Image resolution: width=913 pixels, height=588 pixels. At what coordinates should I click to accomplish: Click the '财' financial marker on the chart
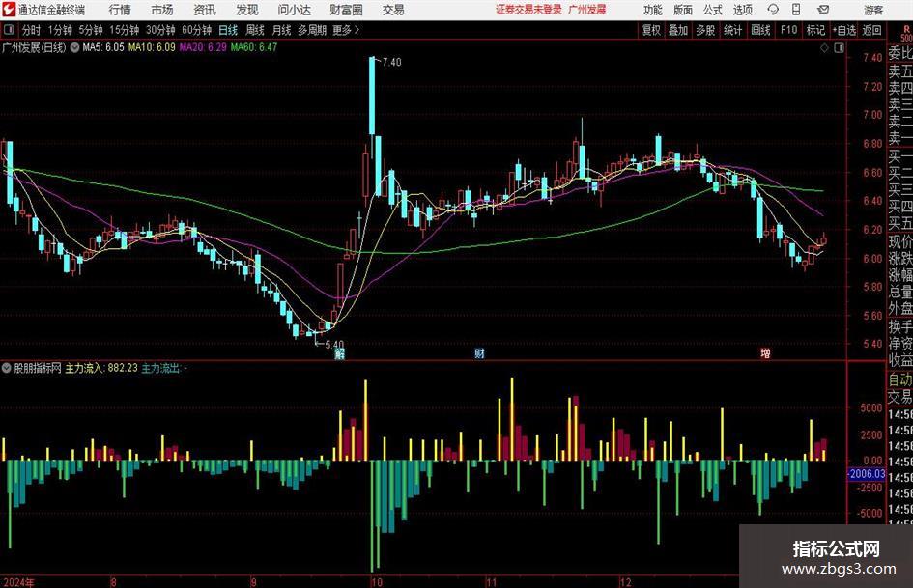coord(479,353)
